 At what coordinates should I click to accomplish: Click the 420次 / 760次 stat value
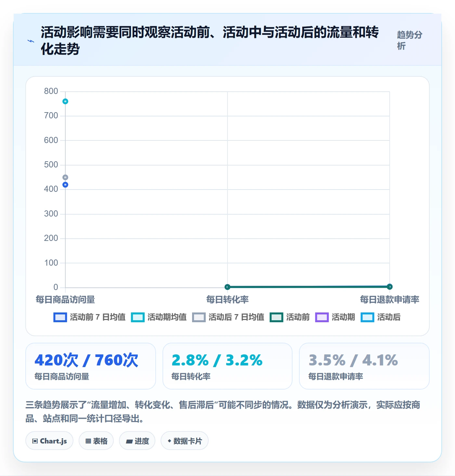pos(86,360)
